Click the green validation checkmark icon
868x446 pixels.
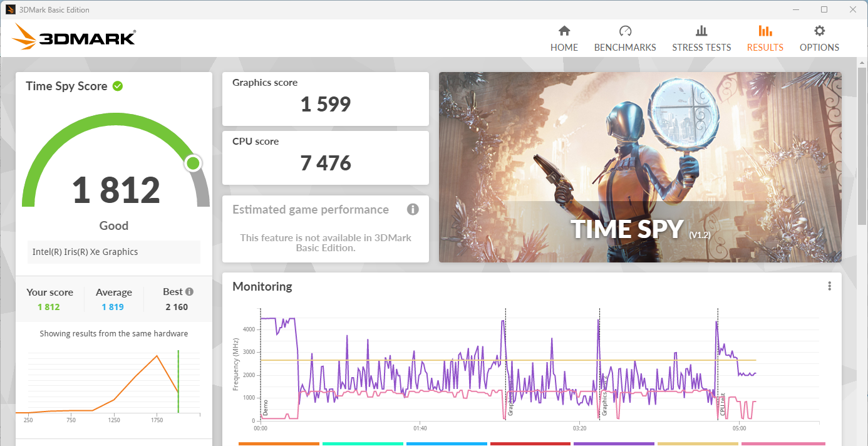point(118,86)
